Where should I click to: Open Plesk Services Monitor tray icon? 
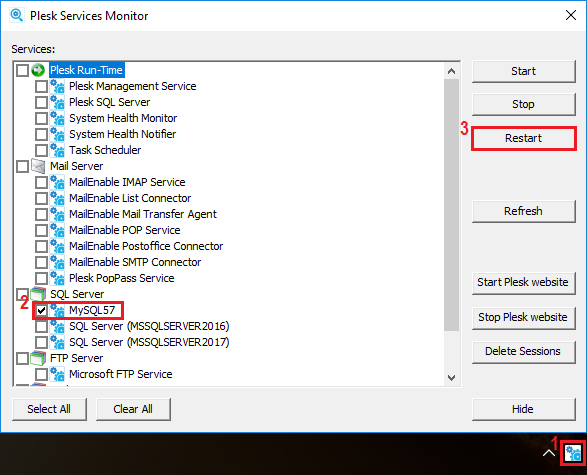tap(573, 454)
